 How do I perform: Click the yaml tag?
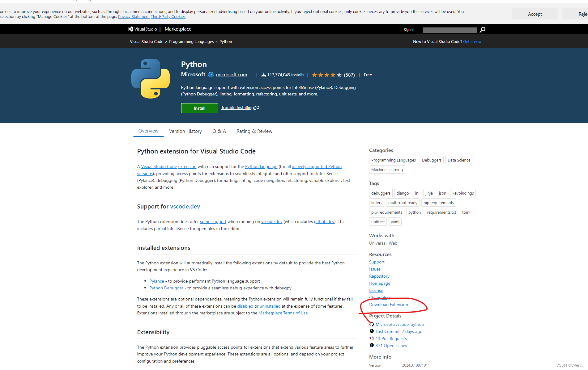click(395, 222)
